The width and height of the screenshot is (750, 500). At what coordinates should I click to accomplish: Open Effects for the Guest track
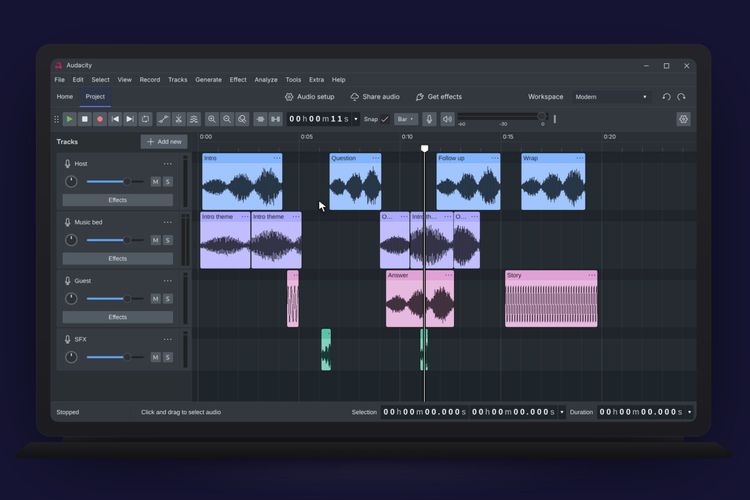tap(118, 317)
